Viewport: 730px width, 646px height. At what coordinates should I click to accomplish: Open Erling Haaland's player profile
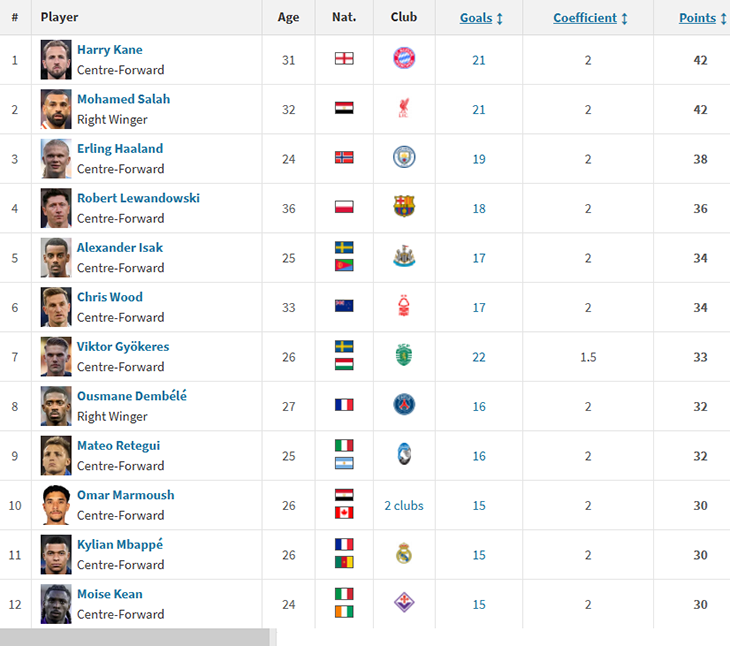pos(120,149)
